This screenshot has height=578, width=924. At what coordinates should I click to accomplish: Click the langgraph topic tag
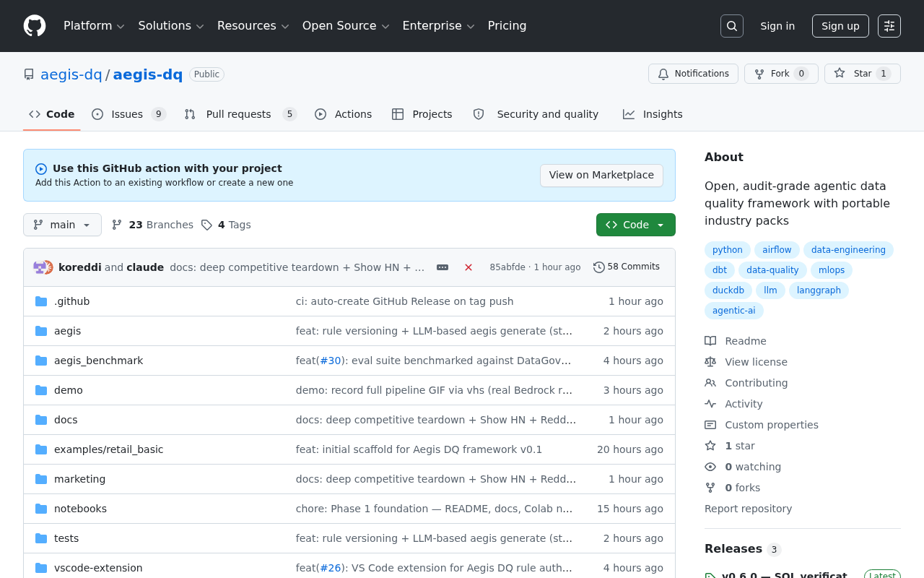pos(819,290)
